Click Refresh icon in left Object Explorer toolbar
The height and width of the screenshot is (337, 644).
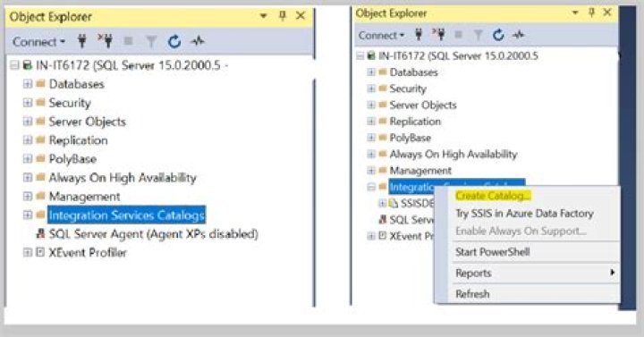tap(174, 41)
